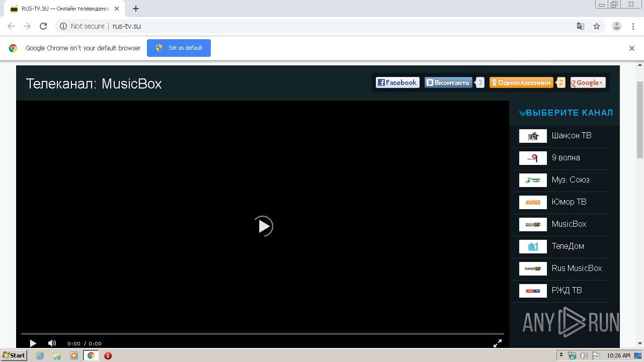Open the Windows Start menu

[14, 355]
